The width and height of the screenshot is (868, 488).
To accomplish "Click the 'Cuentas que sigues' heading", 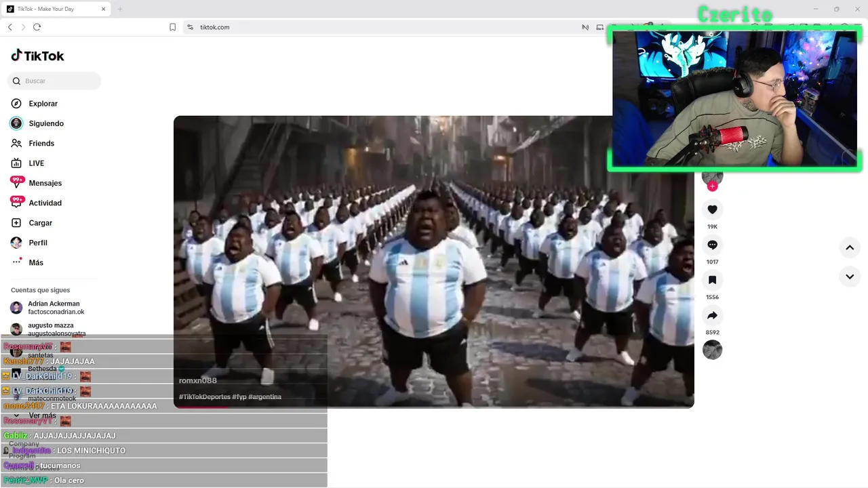I will pyautogui.click(x=40, y=290).
